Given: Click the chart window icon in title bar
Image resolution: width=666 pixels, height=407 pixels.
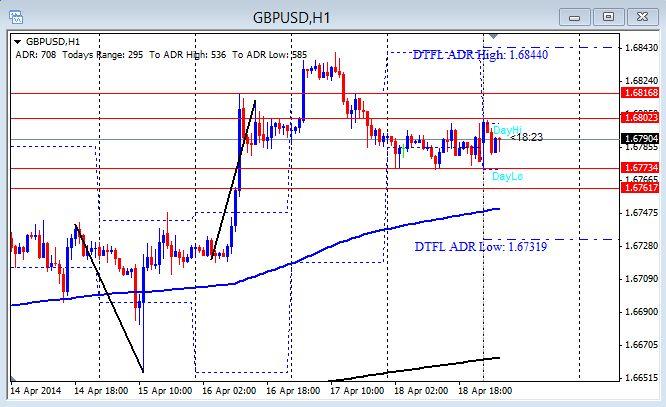Looking at the screenshot, I should pyautogui.click(x=16, y=17).
